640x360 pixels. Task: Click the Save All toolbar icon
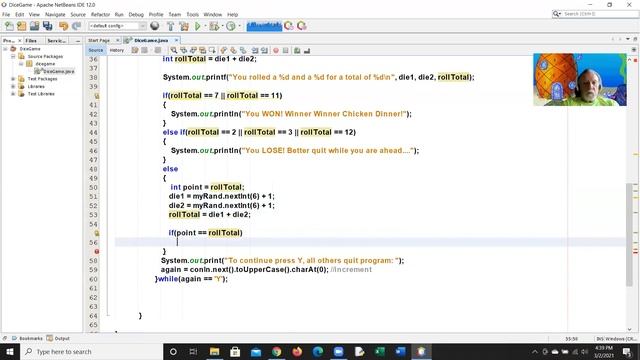click(x=48, y=26)
